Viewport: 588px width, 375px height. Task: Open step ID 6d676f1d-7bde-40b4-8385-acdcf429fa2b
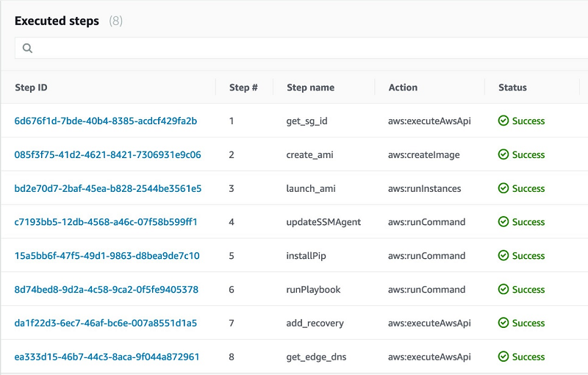[106, 121]
